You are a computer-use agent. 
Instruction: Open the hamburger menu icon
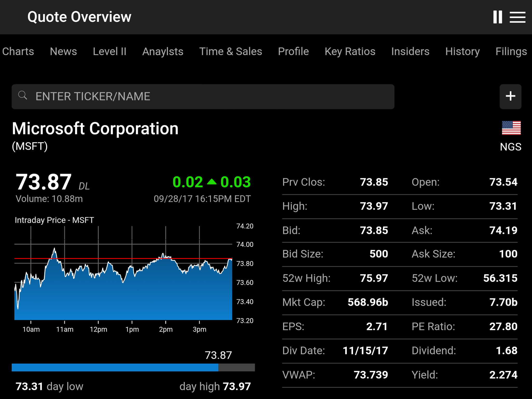click(x=517, y=17)
